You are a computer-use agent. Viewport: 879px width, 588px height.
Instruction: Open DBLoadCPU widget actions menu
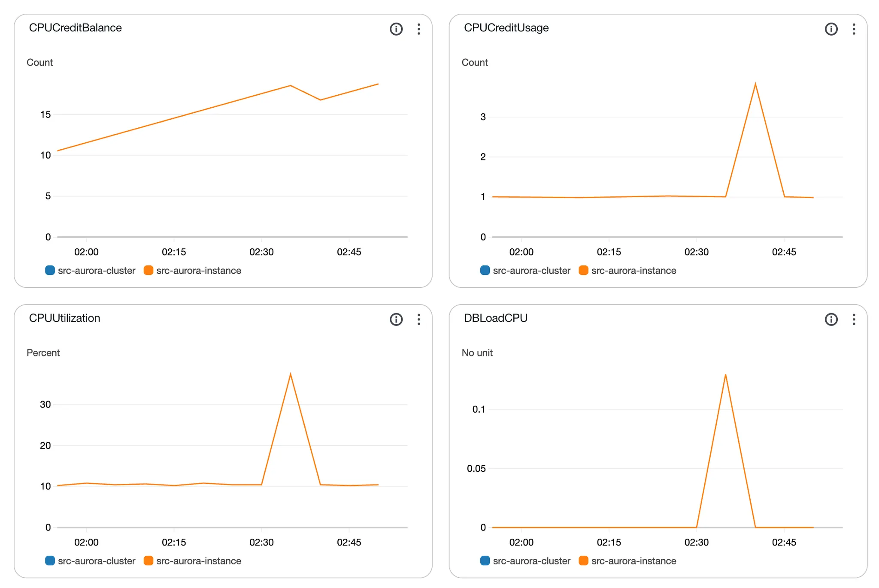point(854,319)
